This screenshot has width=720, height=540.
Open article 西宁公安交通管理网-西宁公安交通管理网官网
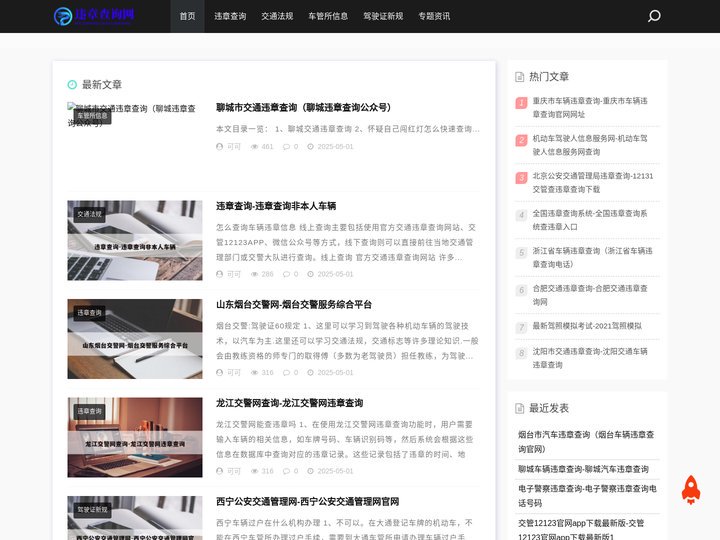click(x=308, y=501)
